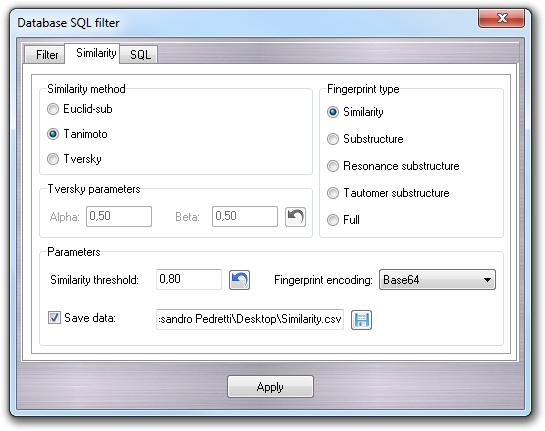Open the SQL tab
Viewport: 545px width, 431px height.
pyautogui.click(x=140, y=55)
